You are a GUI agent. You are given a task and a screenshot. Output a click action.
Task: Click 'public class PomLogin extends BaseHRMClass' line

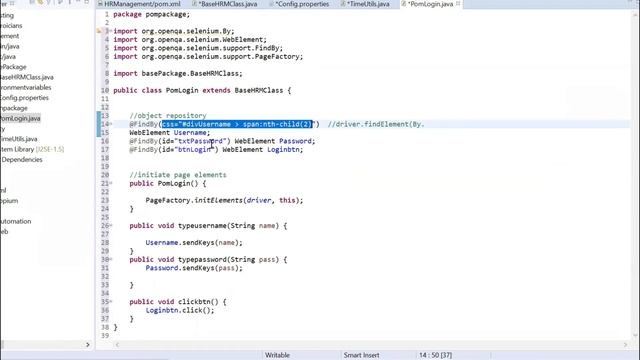202,91
